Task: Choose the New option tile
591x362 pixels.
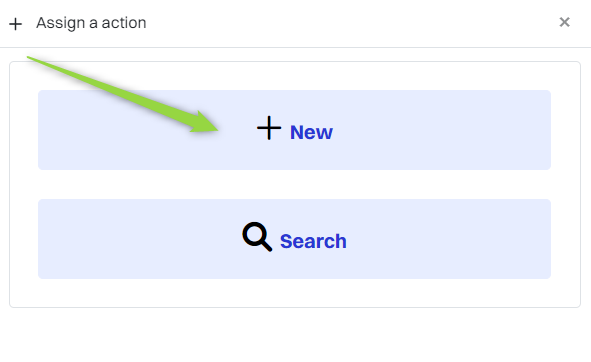Action: point(294,130)
